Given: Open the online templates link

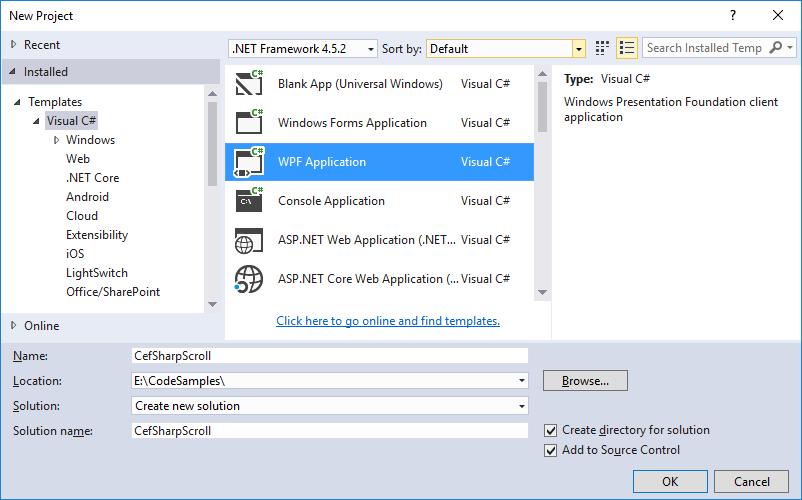Looking at the screenshot, I should (388, 321).
